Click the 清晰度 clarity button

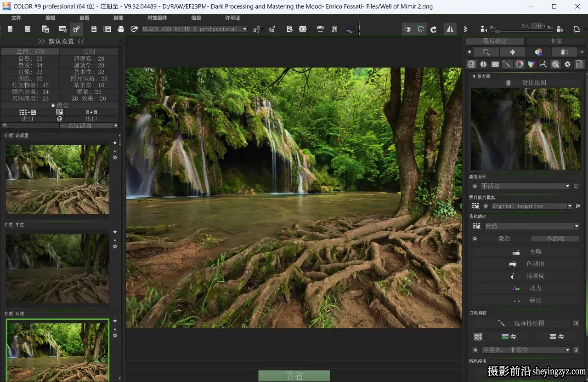coord(526,276)
